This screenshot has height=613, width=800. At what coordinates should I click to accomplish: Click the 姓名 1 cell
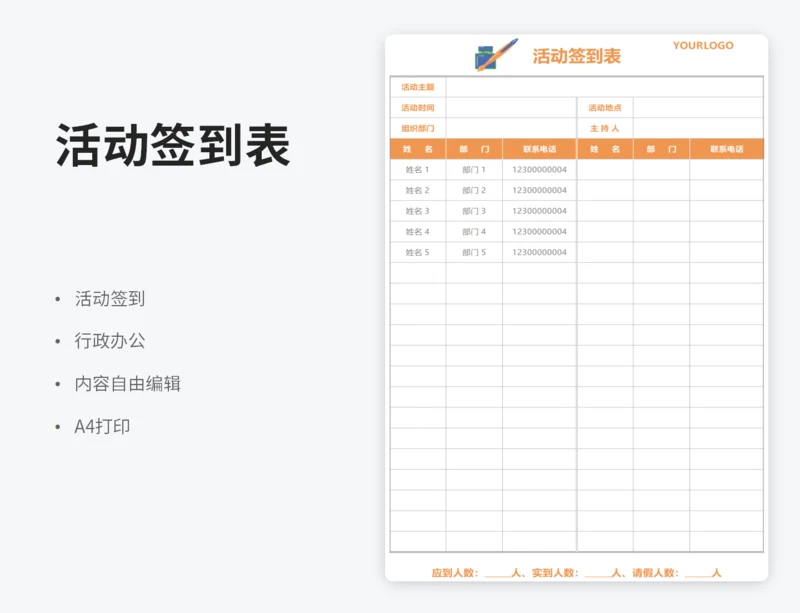[418, 169]
